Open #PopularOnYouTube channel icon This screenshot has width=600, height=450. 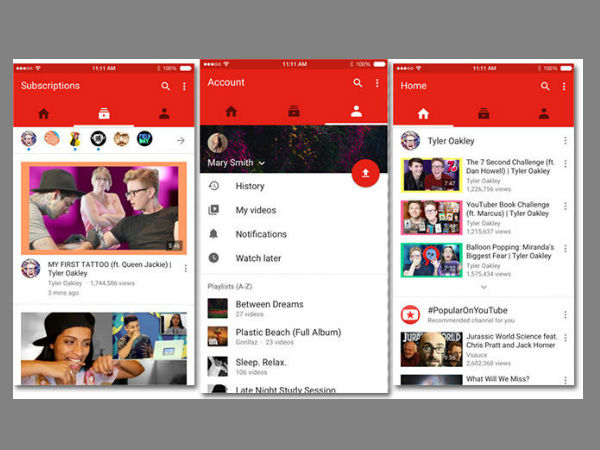409,315
